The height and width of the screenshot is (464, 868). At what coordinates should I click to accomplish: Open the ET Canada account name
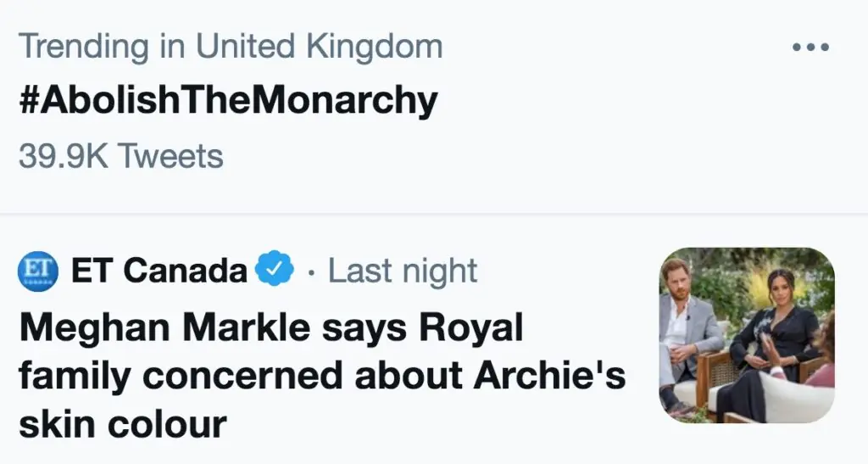pos(159,271)
